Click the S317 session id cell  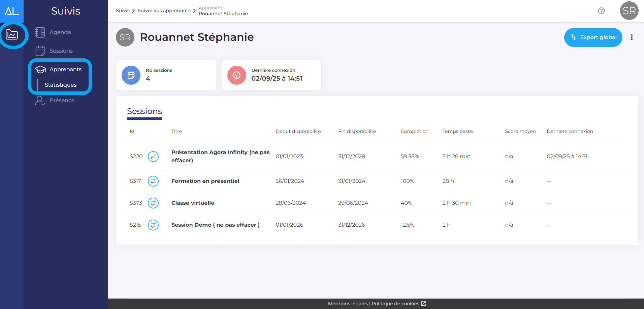135,181
